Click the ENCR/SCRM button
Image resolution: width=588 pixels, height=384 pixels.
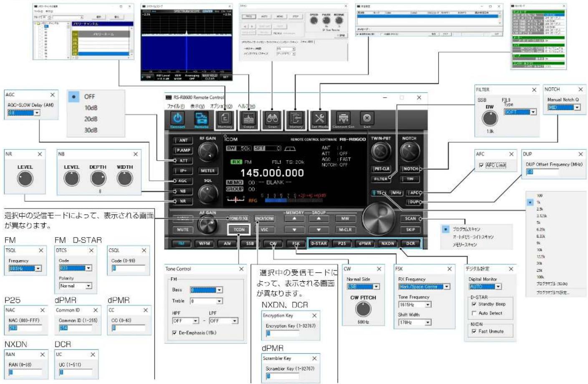click(x=264, y=218)
